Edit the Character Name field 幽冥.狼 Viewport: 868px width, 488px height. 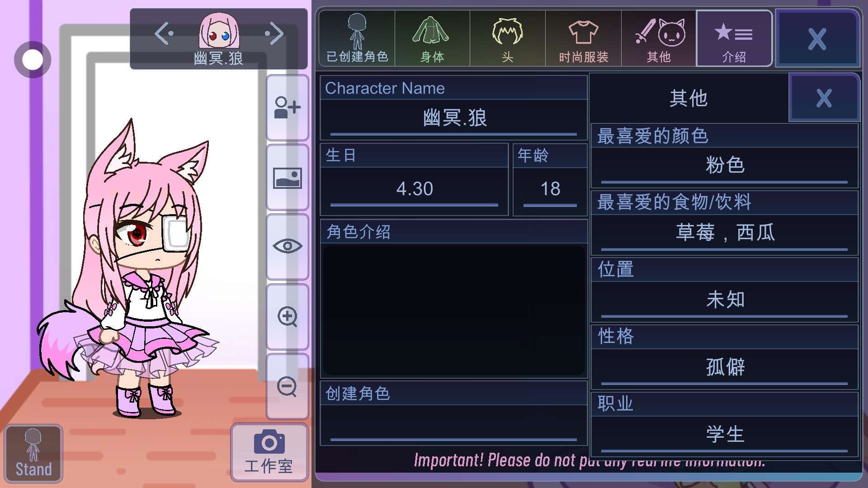click(453, 118)
